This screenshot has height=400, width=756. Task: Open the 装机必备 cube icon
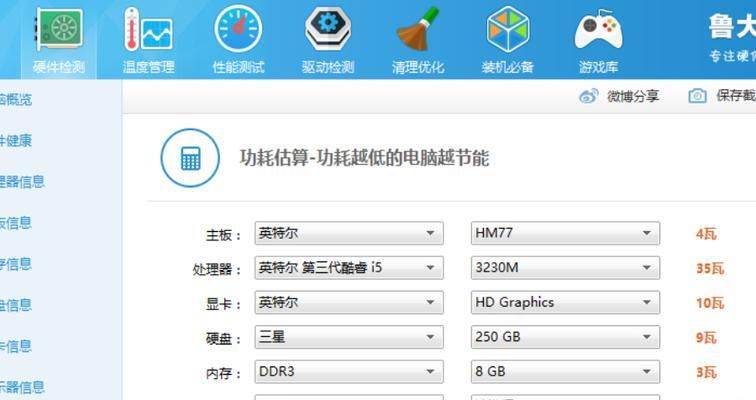(x=508, y=29)
